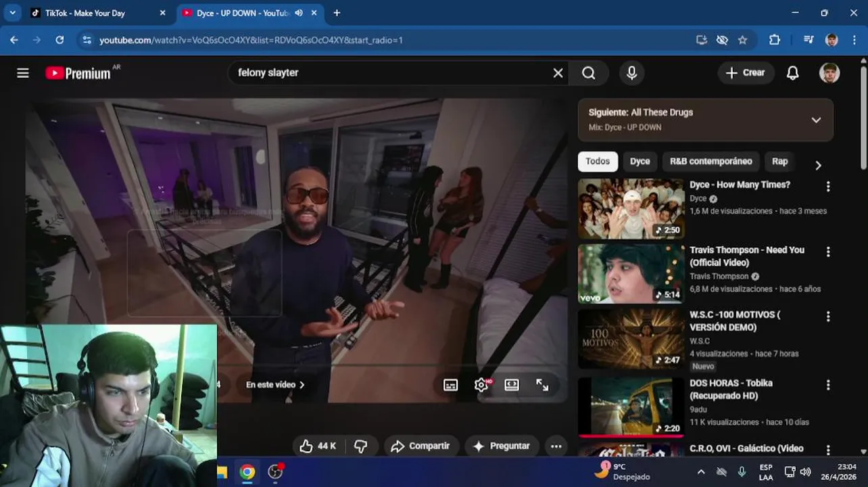Viewport: 868px width, 487px height.
Task: Open options for Travis Thompson - Need You
Action: pos(828,252)
